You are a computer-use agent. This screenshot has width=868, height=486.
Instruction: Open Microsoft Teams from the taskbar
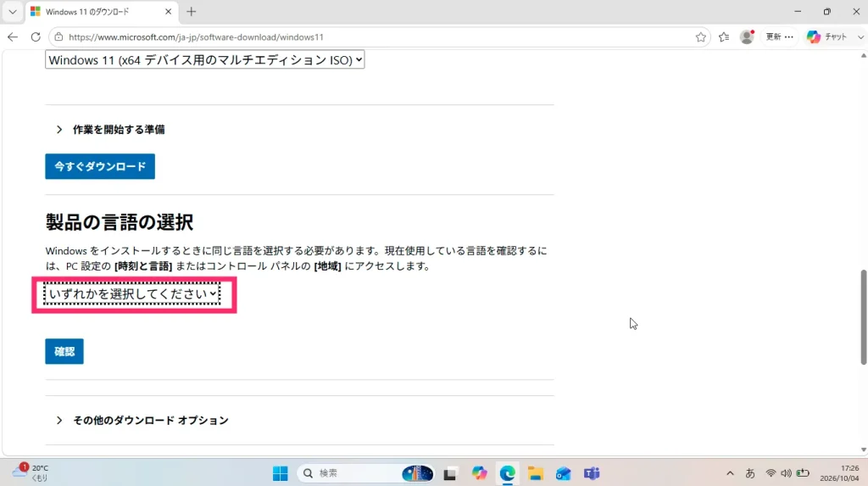tap(592, 473)
